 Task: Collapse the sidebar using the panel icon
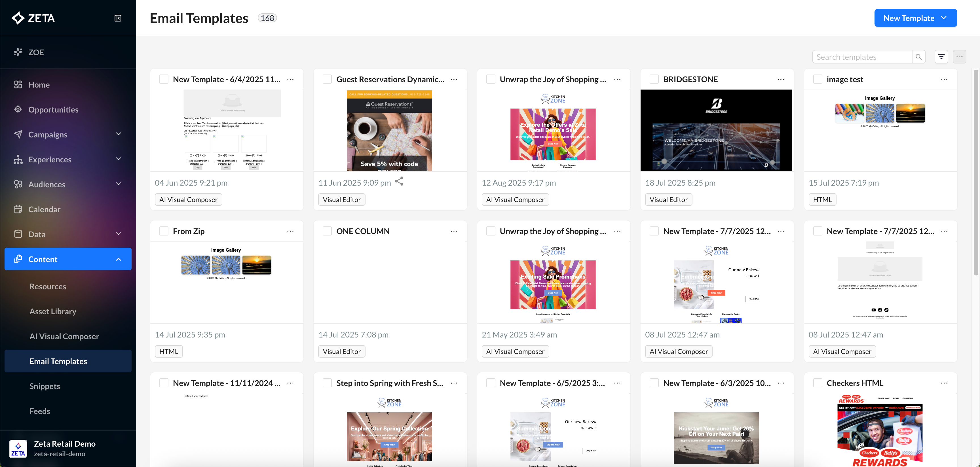click(118, 18)
